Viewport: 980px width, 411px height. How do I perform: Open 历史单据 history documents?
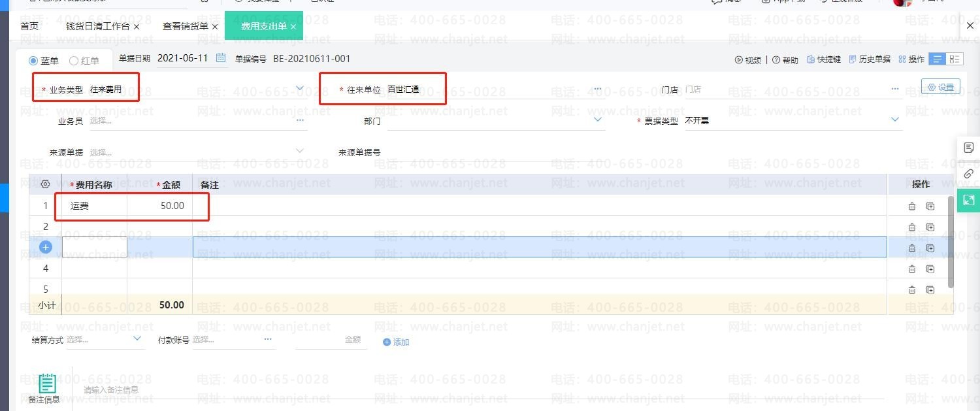click(x=870, y=59)
